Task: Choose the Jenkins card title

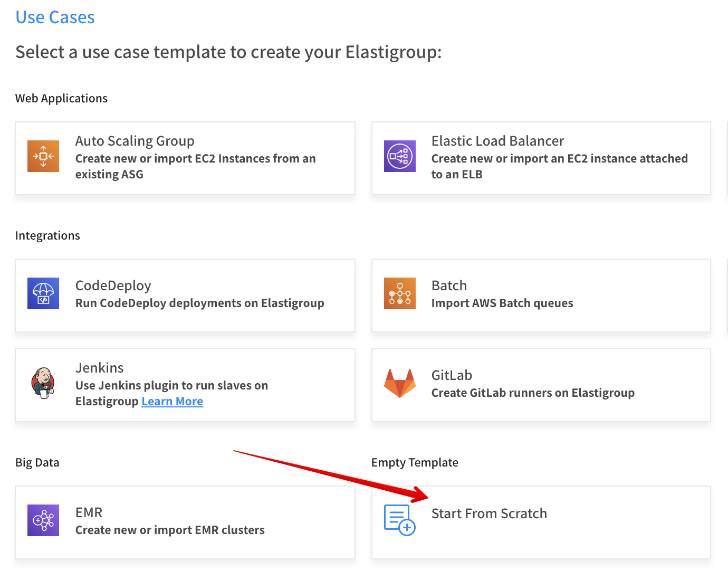Action: (x=99, y=368)
